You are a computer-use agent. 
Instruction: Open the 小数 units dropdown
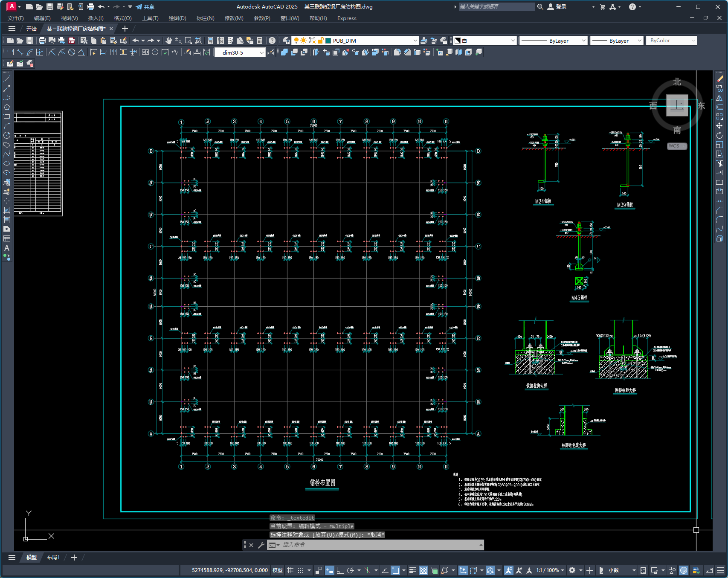[622, 570]
